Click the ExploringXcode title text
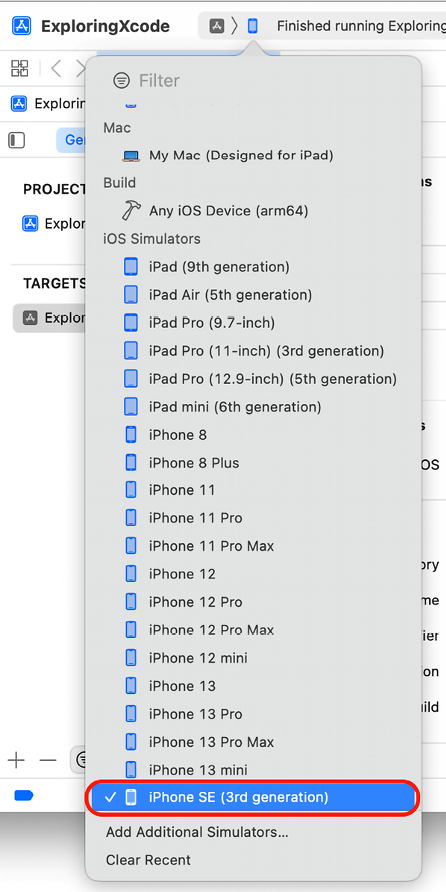Image resolution: width=446 pixels, height=892 pixels. click(105, 26)
